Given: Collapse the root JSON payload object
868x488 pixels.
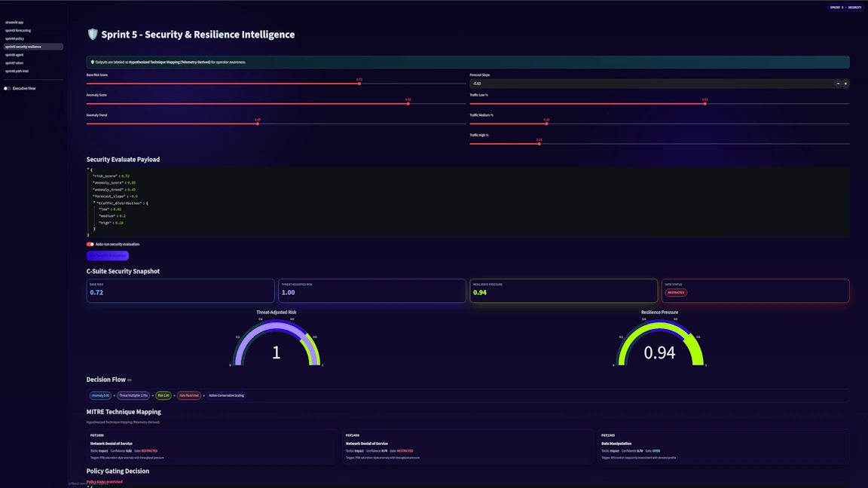Looking at the screenshot, I should tap(89, 169).
